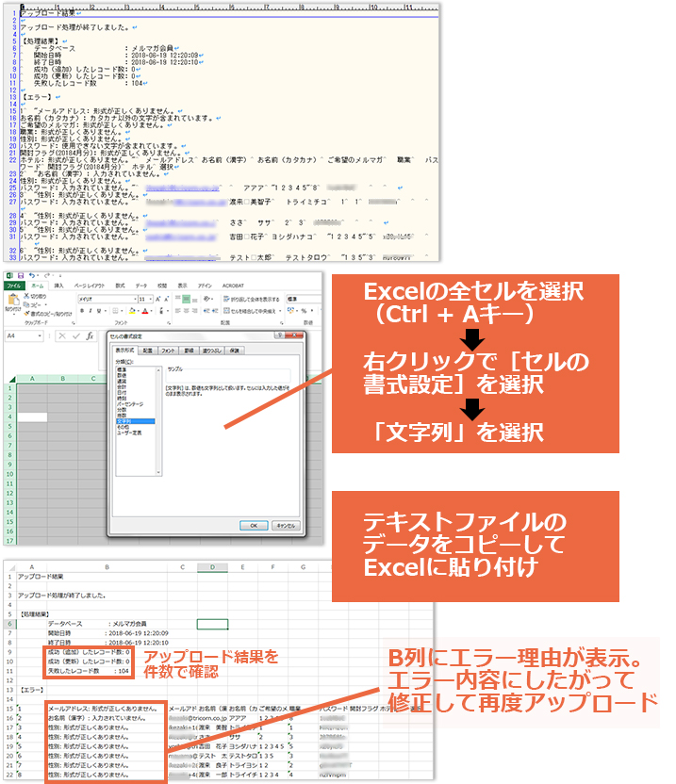The width and height of the screenshot is (676, 784).
Task: Select ユーザー定義 in the category list
Action: [129, 433]
